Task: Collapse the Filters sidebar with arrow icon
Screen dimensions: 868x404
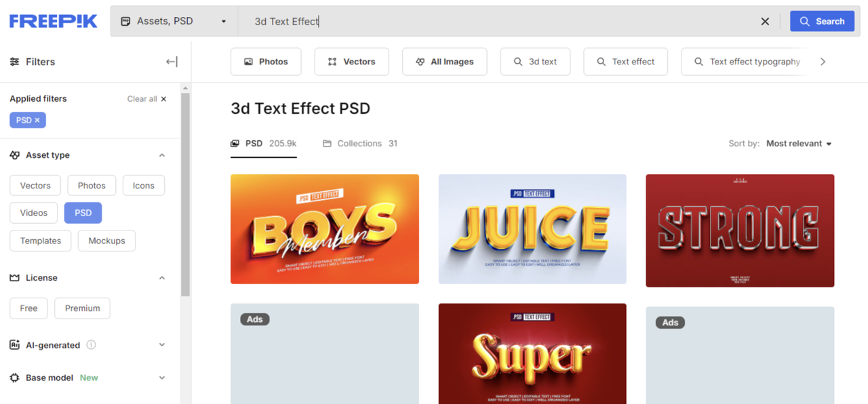Action: click(172, 62)
